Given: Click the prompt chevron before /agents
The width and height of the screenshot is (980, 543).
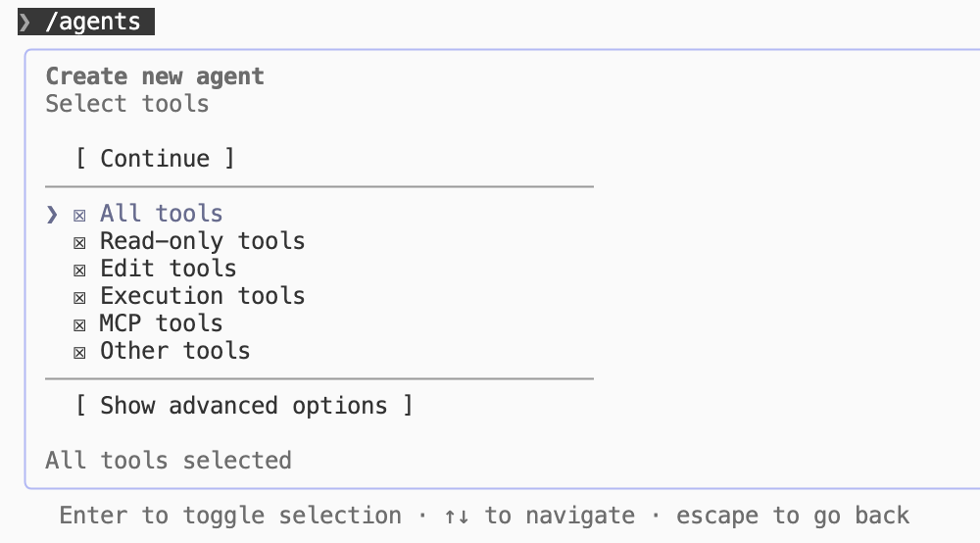Looking at the screenshot, I should [25, 22].
